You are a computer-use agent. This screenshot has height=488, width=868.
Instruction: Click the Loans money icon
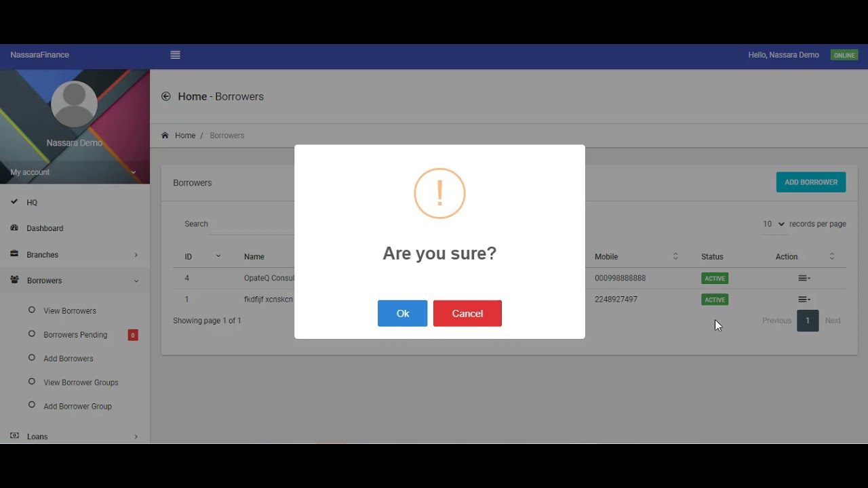pos(14,436)
